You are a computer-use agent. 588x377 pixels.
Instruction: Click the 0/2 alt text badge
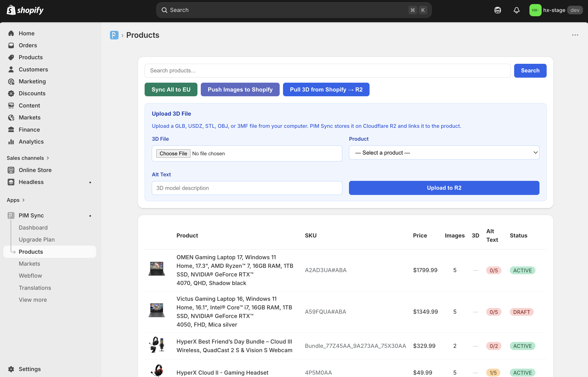coord(494,346)
